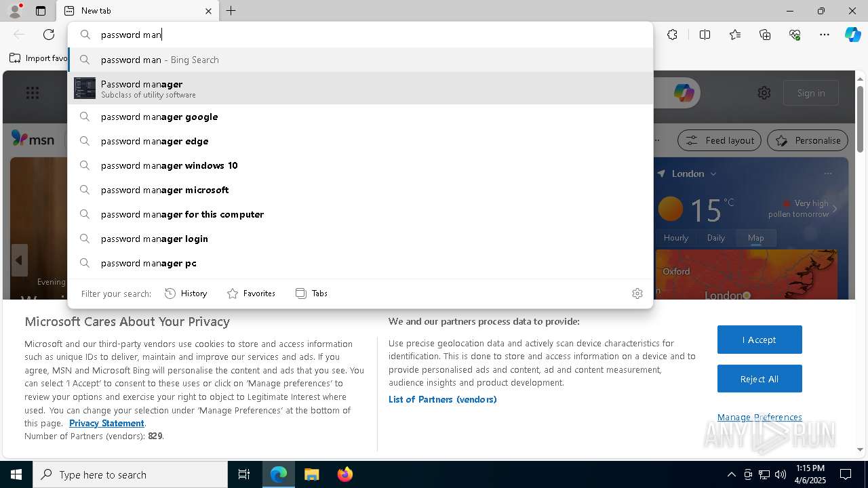Open the notification center icon
868x488 pixels.
click(x=846, y=474)
